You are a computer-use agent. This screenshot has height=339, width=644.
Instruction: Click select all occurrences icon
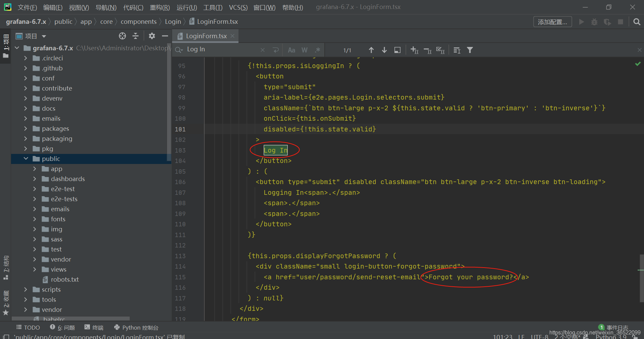440,50
